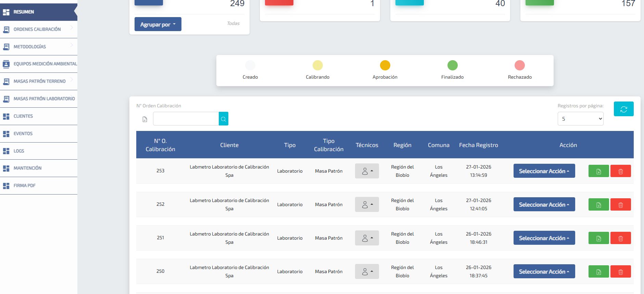Click the Fecha Registro column header
This screenshot has width=644, height=294.
pyautogui.click(x=479, y=145)
